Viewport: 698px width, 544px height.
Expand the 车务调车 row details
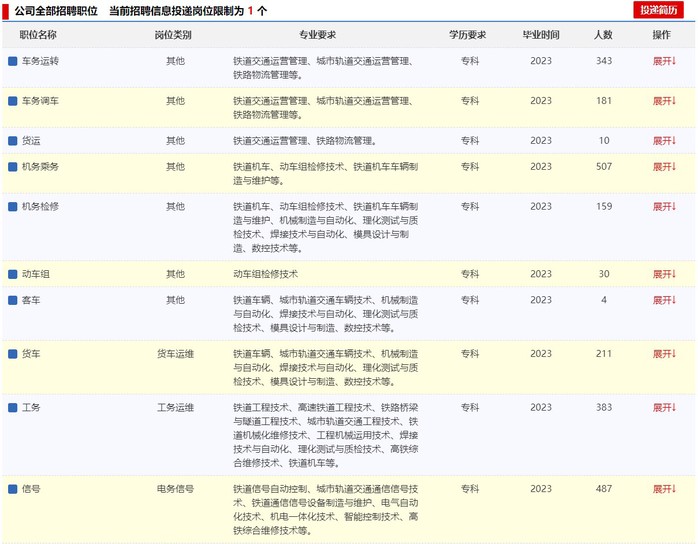click(664, 101)
